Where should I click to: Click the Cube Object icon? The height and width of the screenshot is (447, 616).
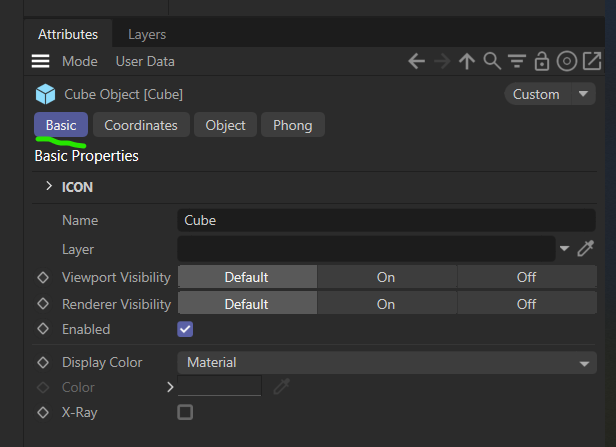click(x=46, y=94)
